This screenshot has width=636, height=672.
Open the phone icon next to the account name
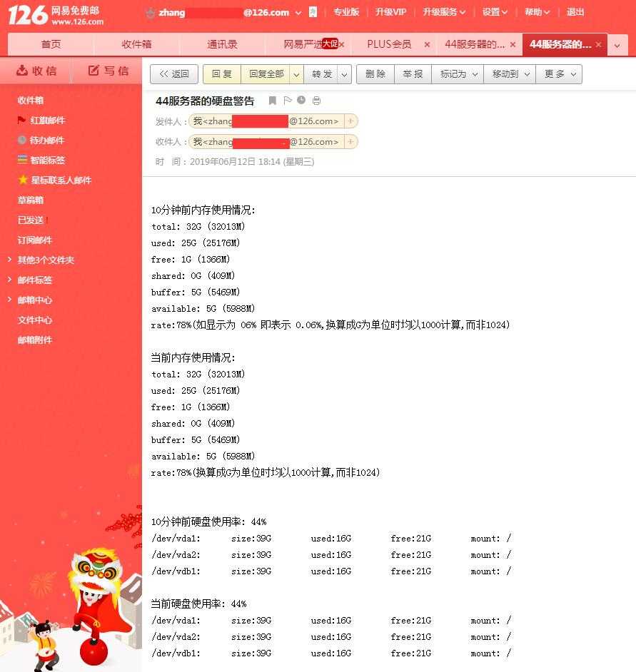(313, 12)
